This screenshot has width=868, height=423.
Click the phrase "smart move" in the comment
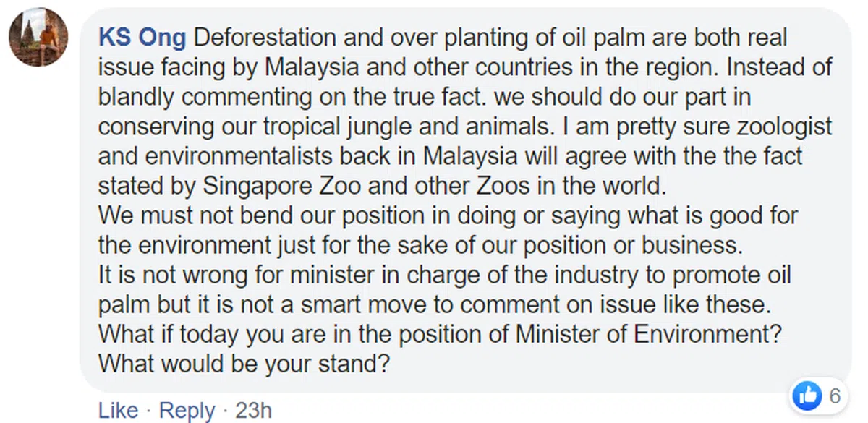pos(356,304)
